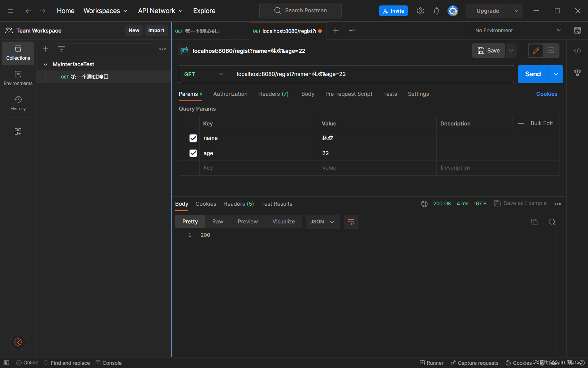
Task: Click the empty Key parameter field
Action: pyautogui.click(x=259, y=168)
